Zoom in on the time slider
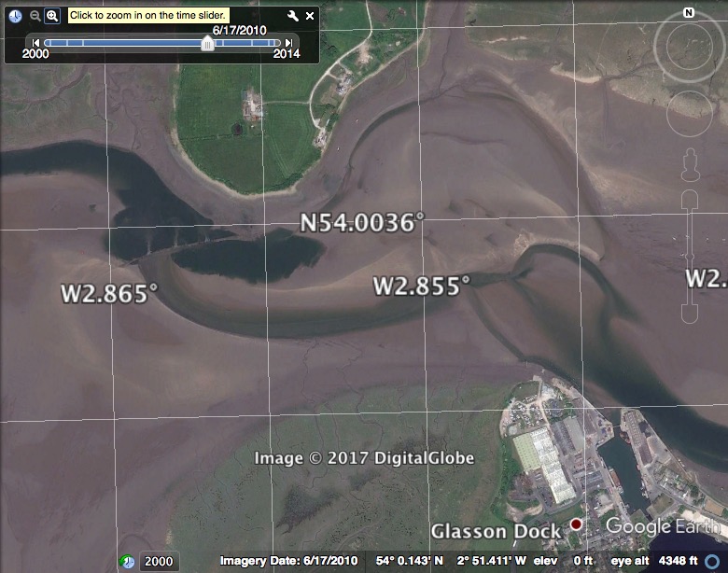The height and width of the screenshot is (573, 728). (x=52, y=16)
